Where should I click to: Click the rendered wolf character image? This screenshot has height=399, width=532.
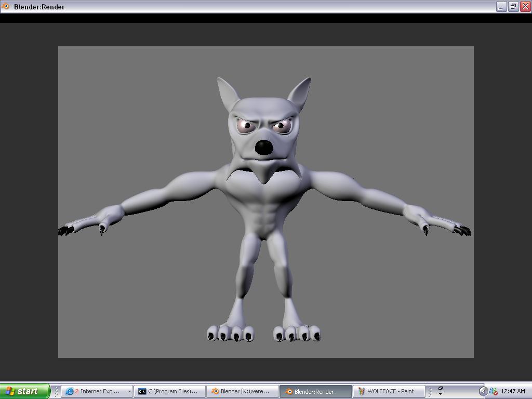tap(265, 202)
